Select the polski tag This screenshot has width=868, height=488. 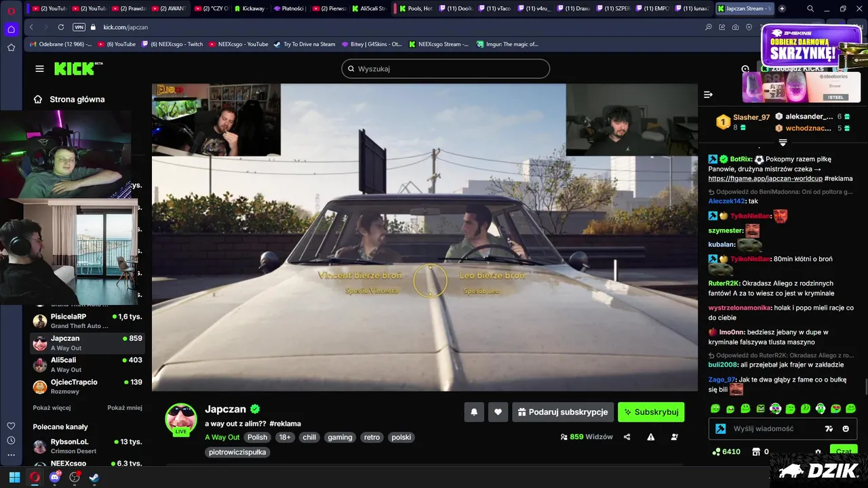(x=401, y=437)
